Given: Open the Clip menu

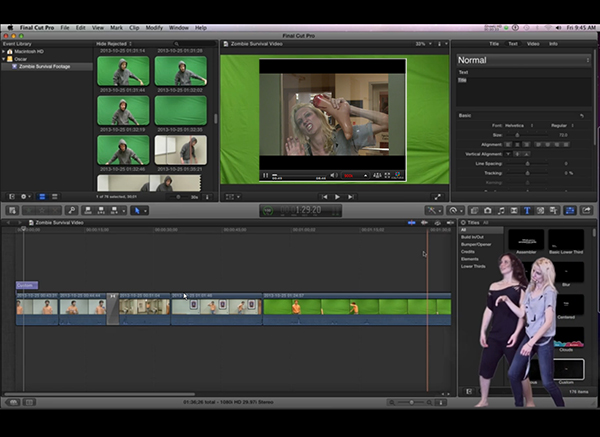Looking at the screenshot, I should pos(134,28).
